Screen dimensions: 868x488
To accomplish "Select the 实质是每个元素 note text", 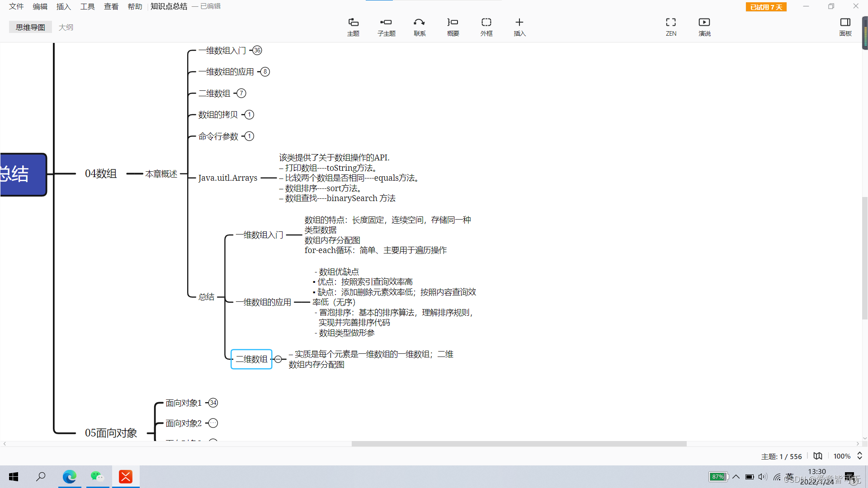I will click(x=371, y=359).
